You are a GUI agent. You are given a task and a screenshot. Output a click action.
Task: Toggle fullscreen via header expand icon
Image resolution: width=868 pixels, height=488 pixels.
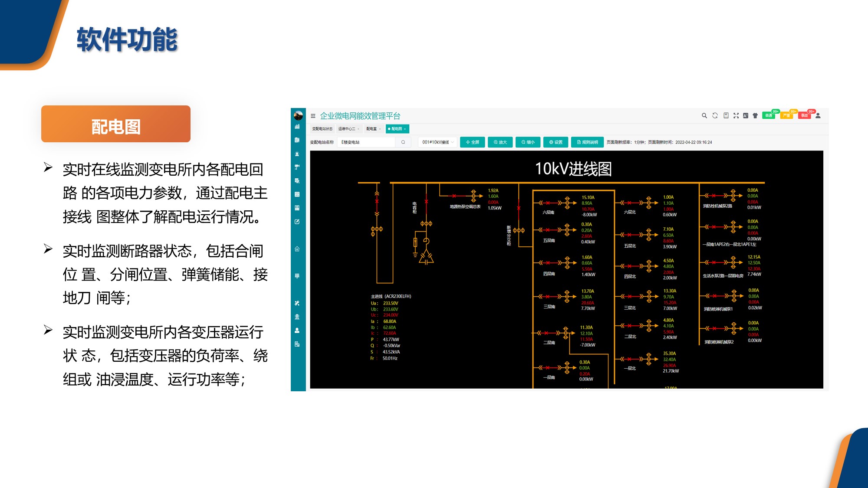tap(736, 115)
